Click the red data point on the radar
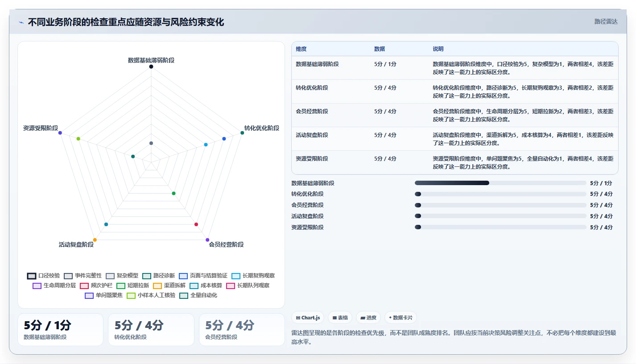 click(x=196, y=224)
